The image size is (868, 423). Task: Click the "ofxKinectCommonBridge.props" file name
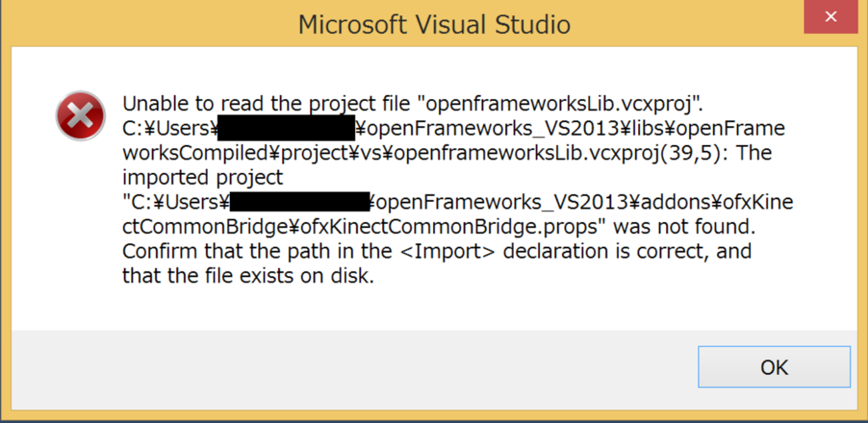[x=448, y=227]
